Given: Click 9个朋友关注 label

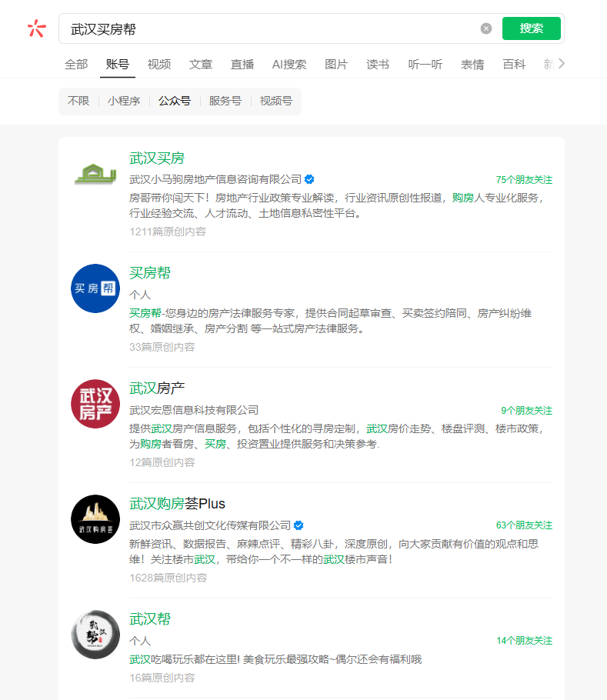Looking at the screenshot, I should [x=526, y=411].
